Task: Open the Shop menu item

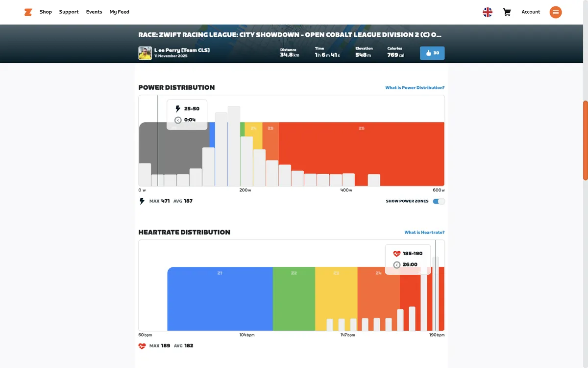Action: pos(46,12)
